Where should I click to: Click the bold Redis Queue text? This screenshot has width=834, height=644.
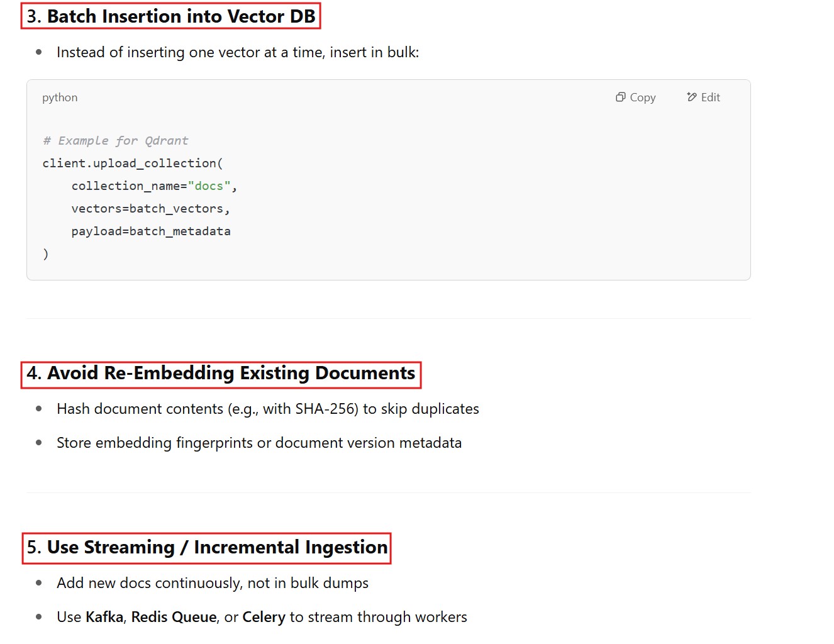[174, 618]
